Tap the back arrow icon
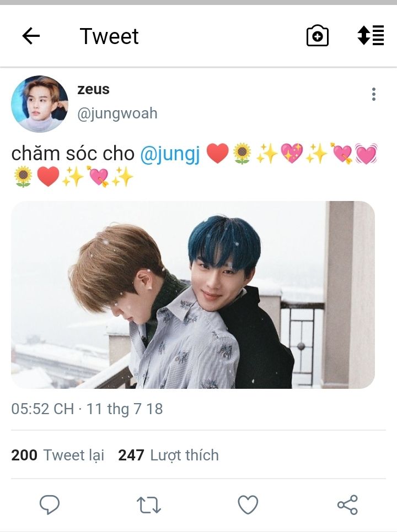The height and width of the screenshot is (532, 397). tap(31, 36)
